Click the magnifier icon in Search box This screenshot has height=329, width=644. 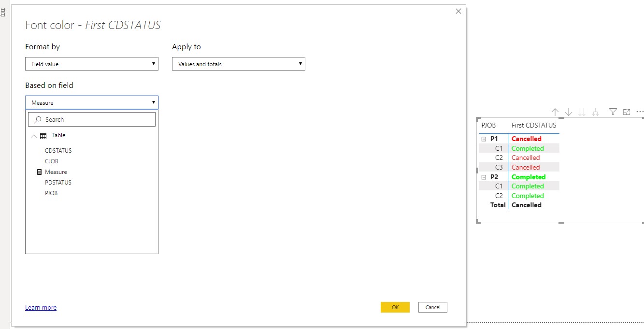(x=38, y=119)
